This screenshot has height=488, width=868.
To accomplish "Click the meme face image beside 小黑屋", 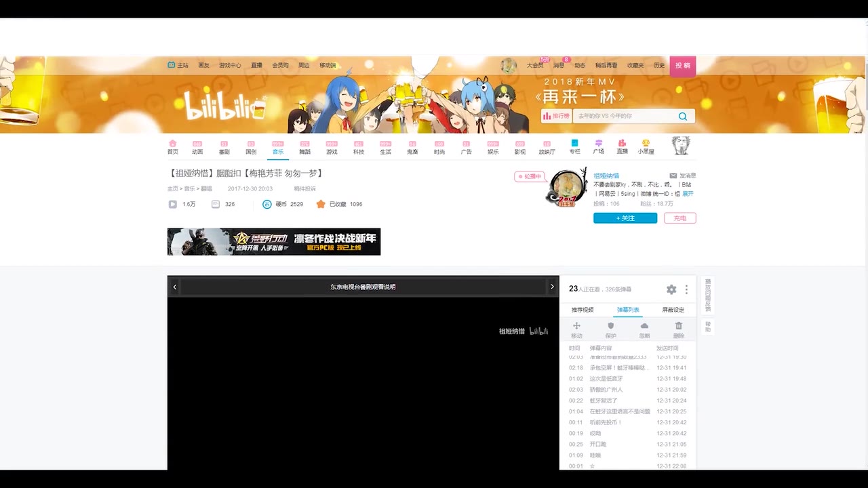I will point(681,146).
